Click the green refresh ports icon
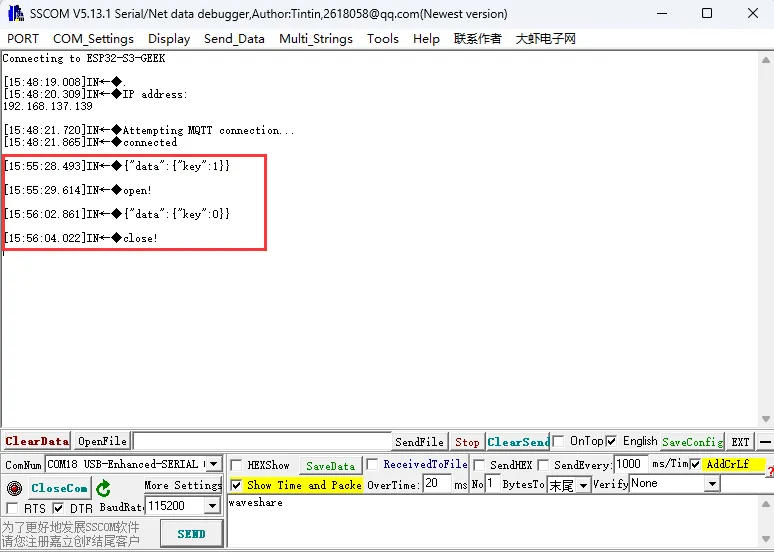 [x=103, y=488]
